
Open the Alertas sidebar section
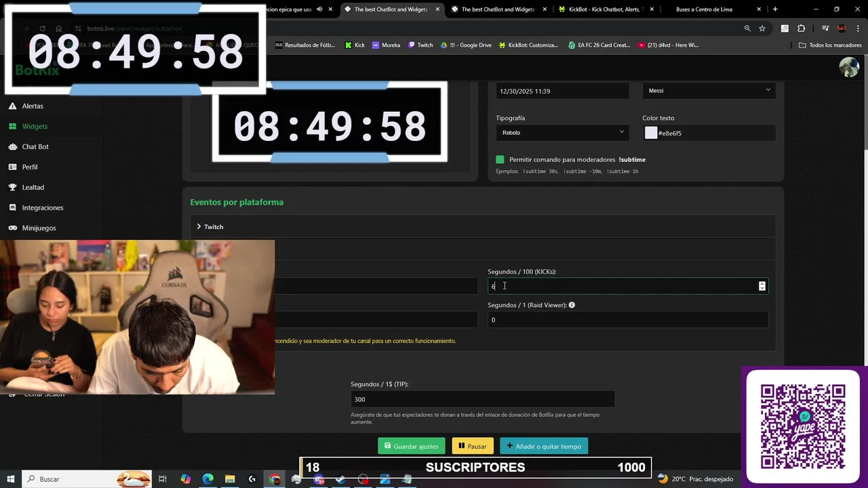tap(33, 106)
